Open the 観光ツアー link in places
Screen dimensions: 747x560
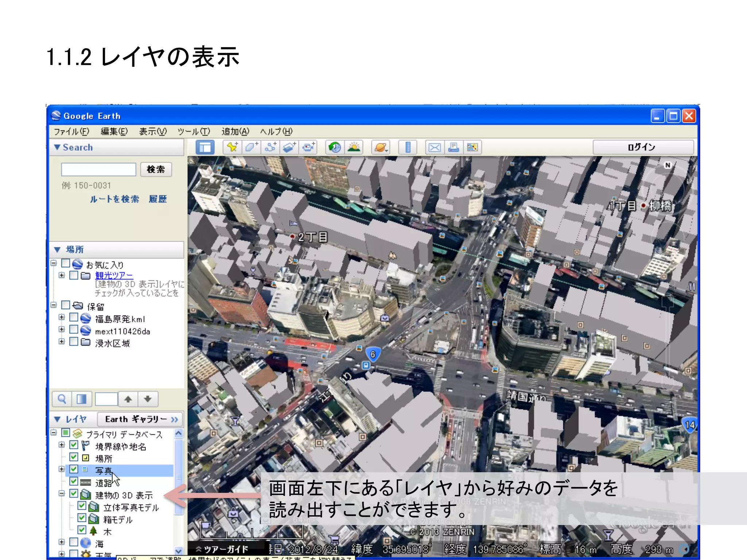(x=114, y=276)
